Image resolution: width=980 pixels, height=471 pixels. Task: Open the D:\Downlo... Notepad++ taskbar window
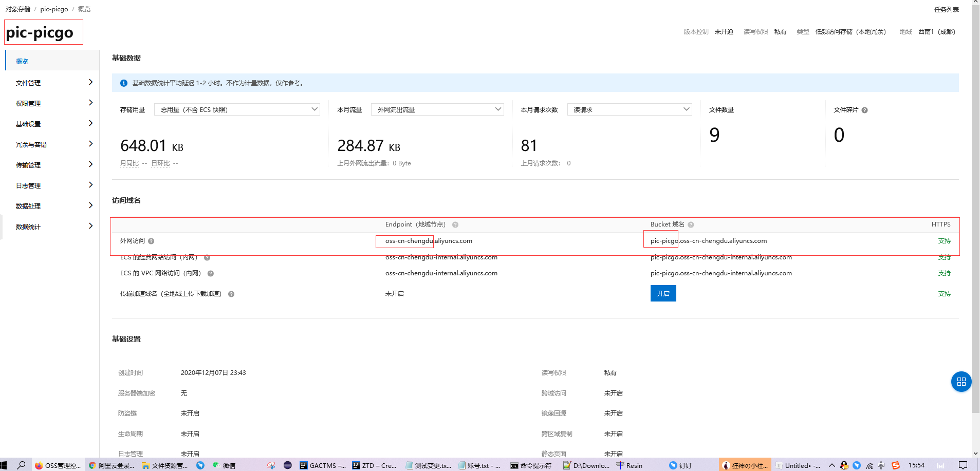pyautogui.click(x=586, y=465)
